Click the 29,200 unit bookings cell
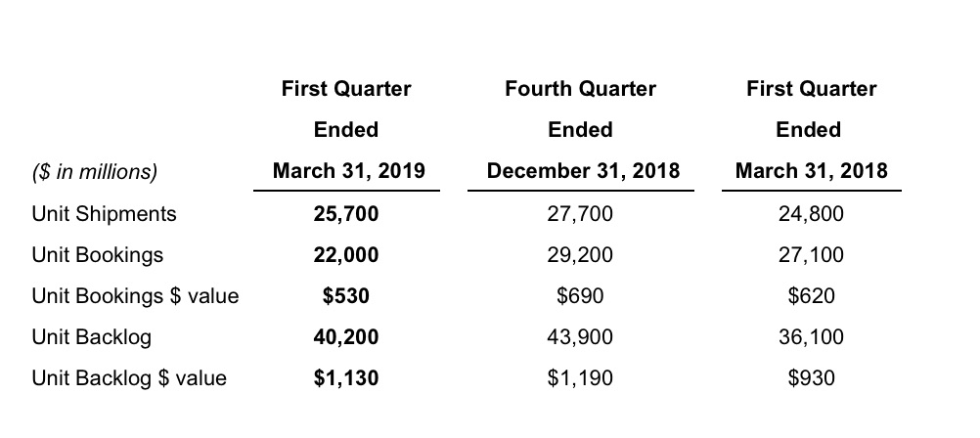This screenshot has height=438, width=980. [x=581, y=255]
